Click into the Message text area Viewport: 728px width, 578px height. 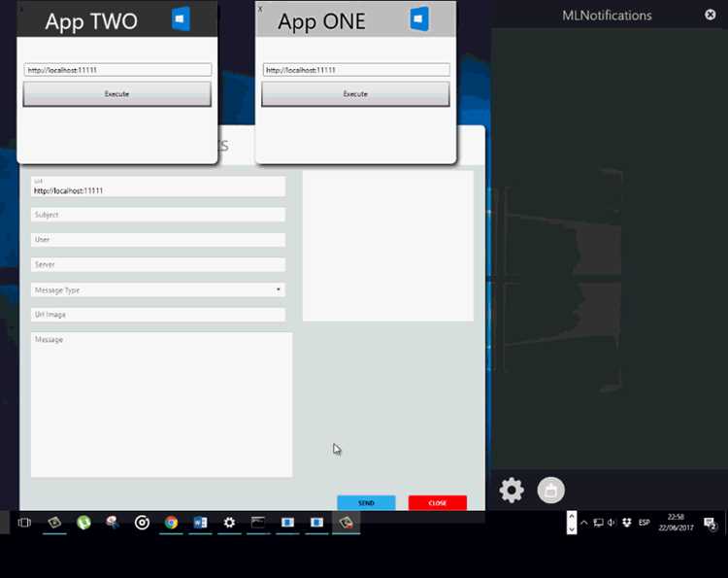(x=161, y=405)
